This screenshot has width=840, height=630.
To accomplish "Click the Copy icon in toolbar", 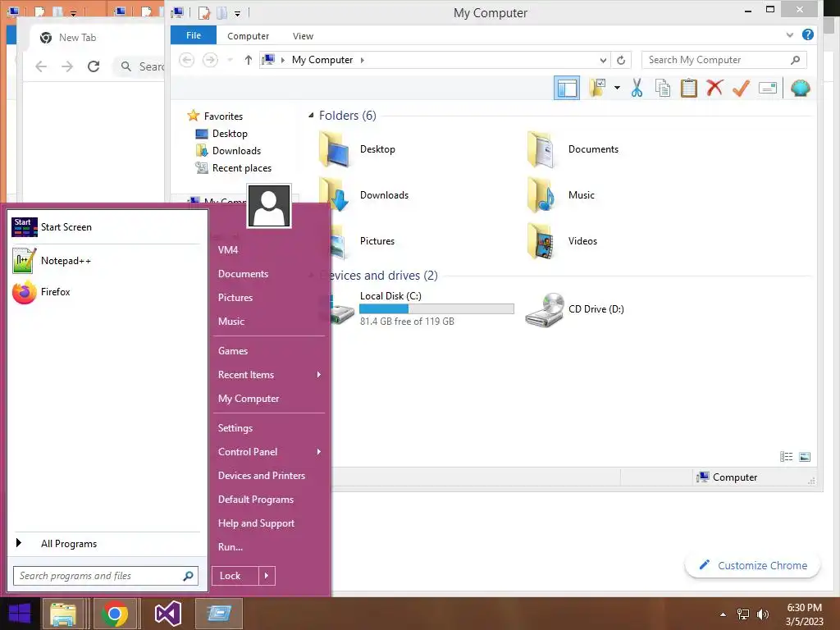I will coord(663,88).
